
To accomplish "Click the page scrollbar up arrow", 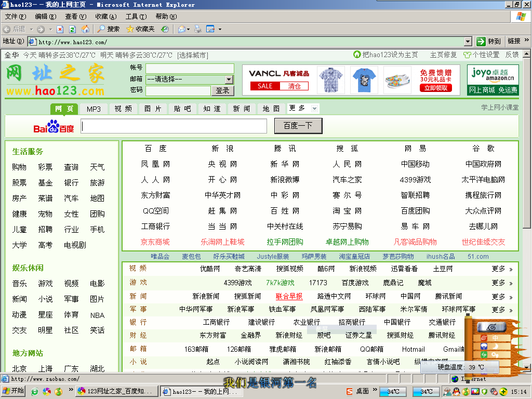I will click(x=527, y=54).
